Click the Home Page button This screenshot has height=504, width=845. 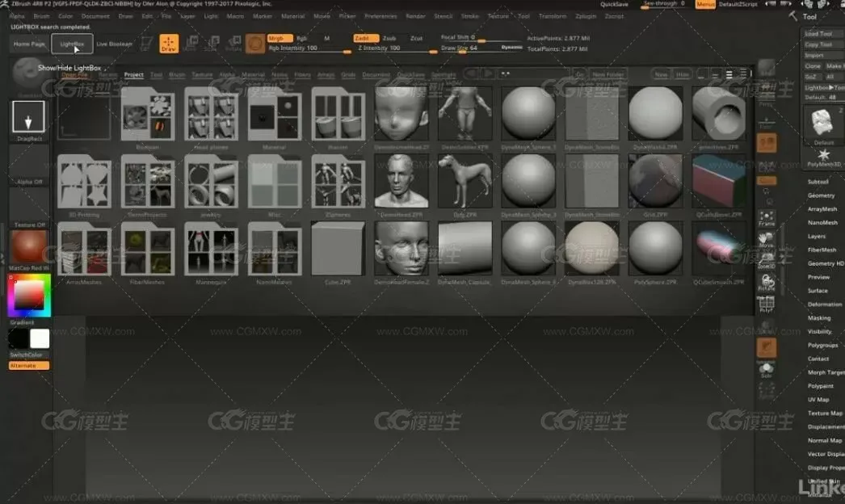point(29,44)
